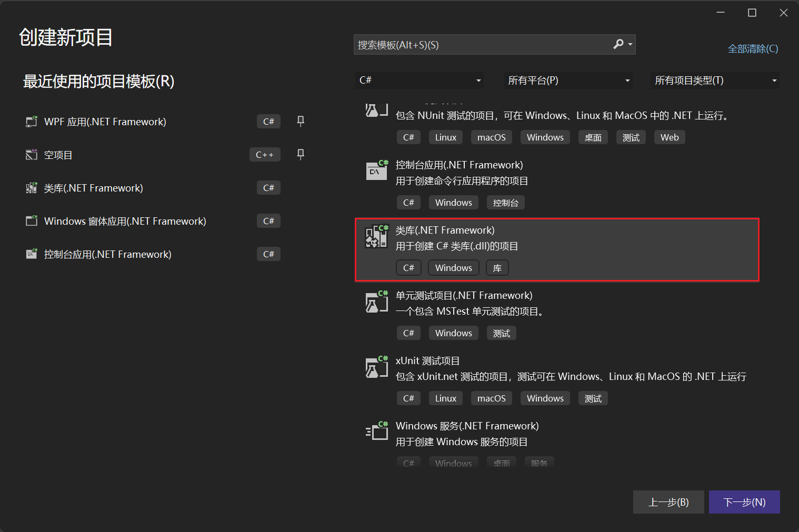The height and width of the screenshot is (532, 799).
Task: Choose the xUnit 测试项目 template
Action: pyautogui.click(x=428, y=360)
